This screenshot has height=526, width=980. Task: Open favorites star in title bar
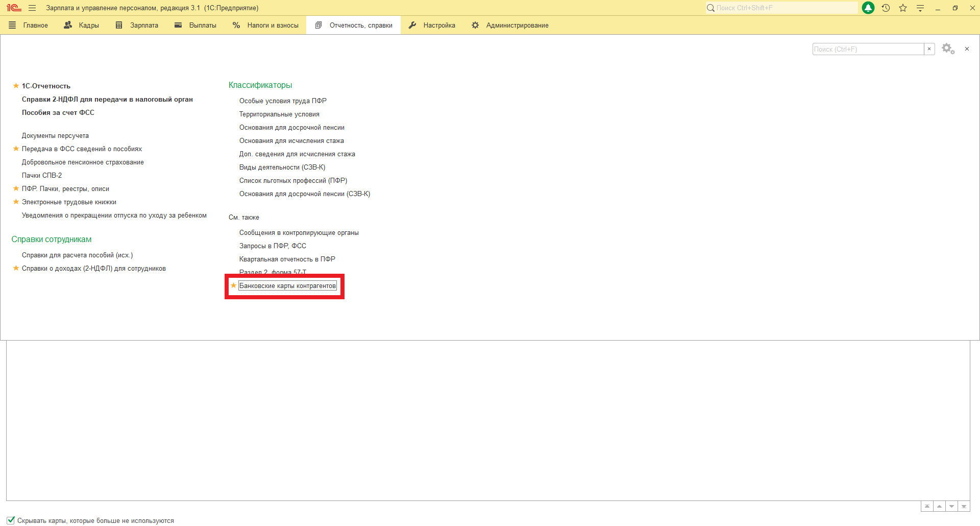click(x=903, y=8)
